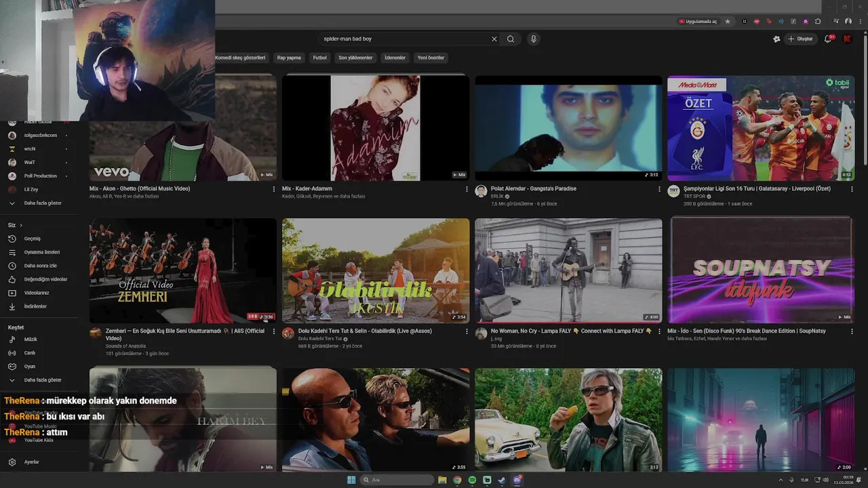Open the browser extensions puzzle icon
This screenshot has height=488, width=868.
[x=818, y=21]
